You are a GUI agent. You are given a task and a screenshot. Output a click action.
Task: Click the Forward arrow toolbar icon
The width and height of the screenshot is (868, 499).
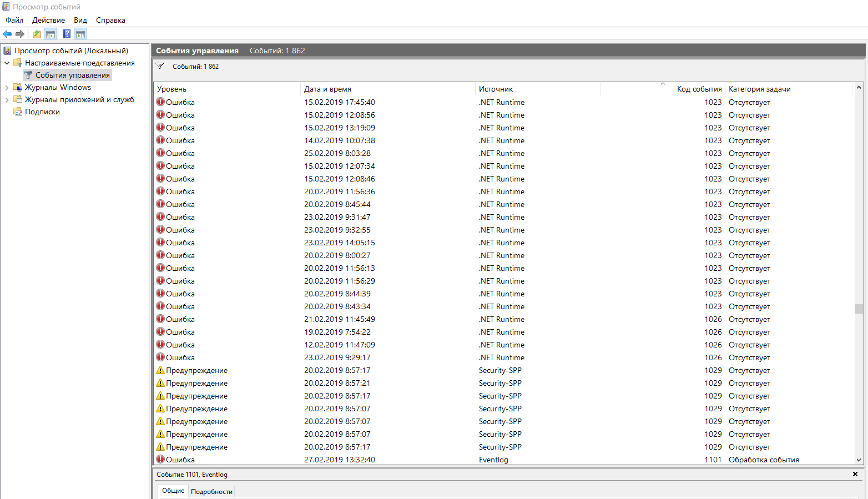pos(20,34)
